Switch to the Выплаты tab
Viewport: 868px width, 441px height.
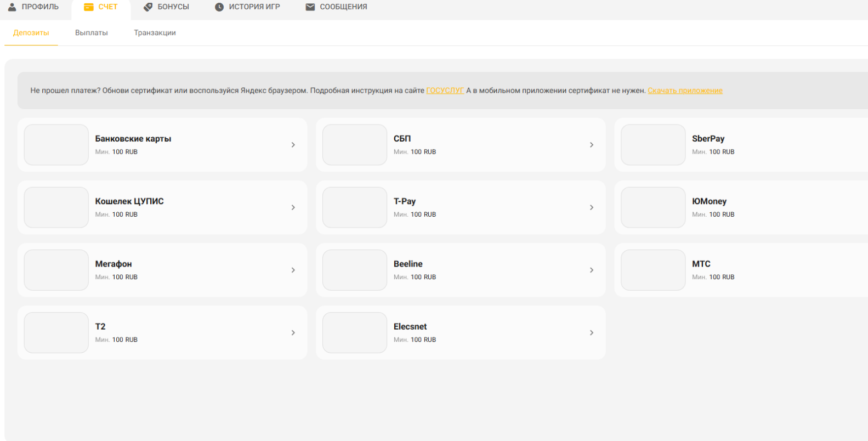click(92, 33)
